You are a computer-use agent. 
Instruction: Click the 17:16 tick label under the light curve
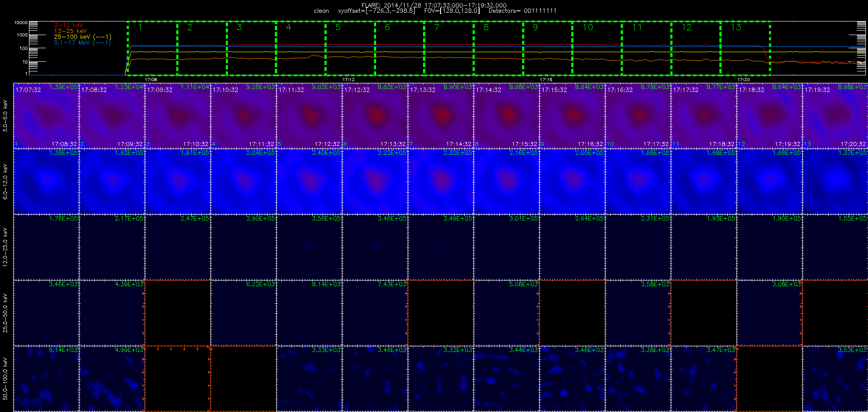point(546,80)
